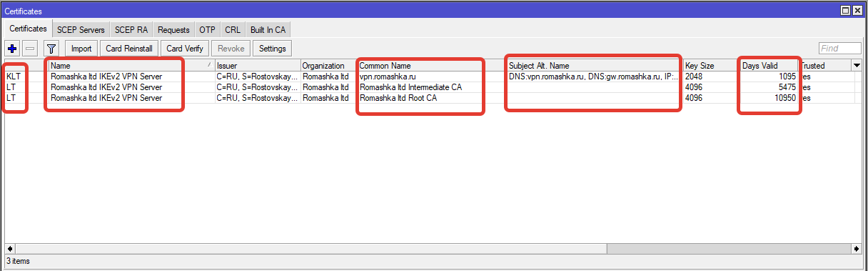Open the Settings button
This screenshot has height=271, width=868.
(272, 49)
